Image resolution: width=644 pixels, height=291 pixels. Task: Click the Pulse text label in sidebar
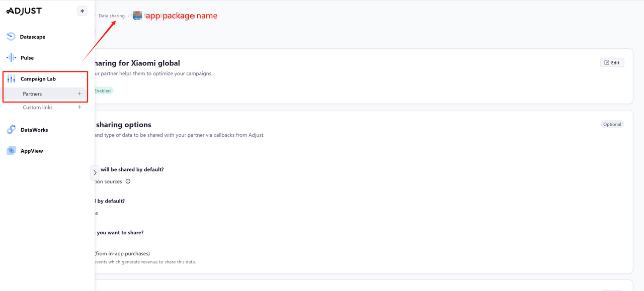[x=27, y=58]
